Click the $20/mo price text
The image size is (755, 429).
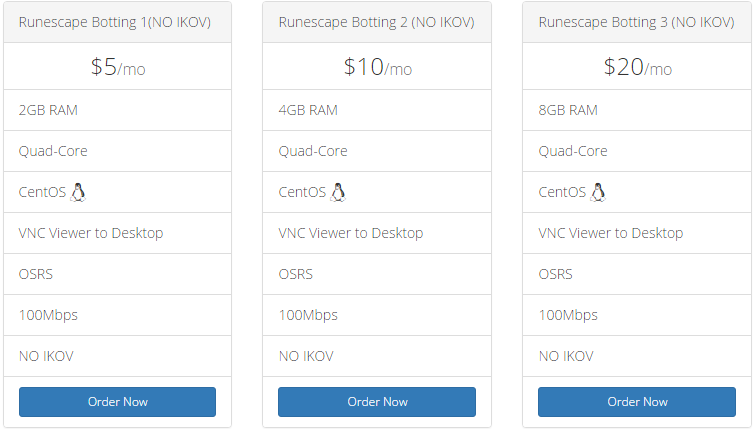click(638, 66)
